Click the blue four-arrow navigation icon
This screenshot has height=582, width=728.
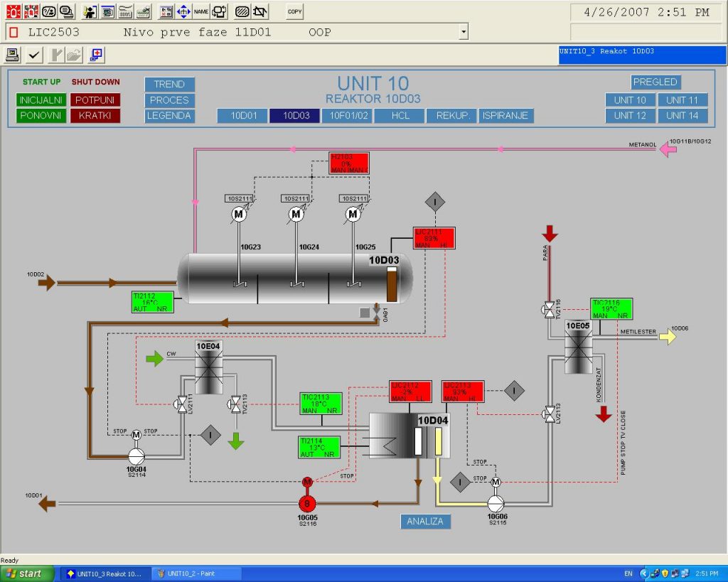point(183,11)
